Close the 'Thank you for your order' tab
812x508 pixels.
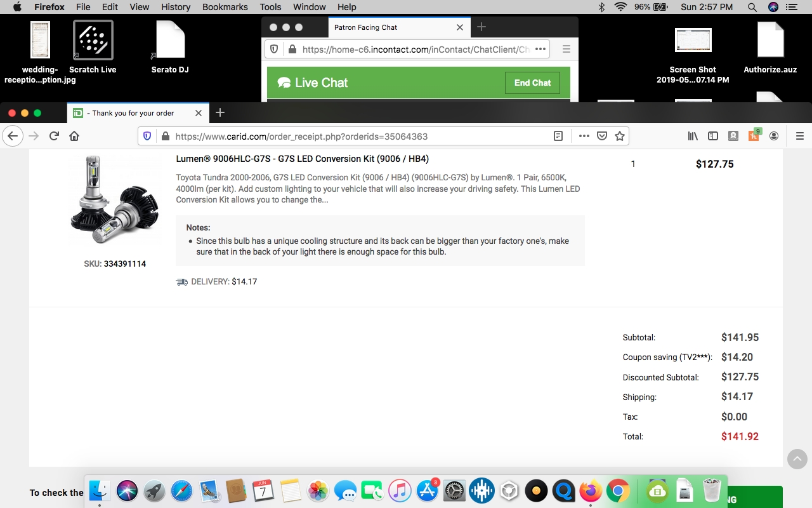pyautogui.click(x=199, y=113)
